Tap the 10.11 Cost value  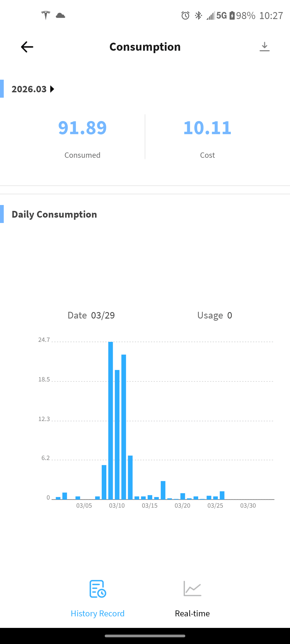tap(207, 128)
